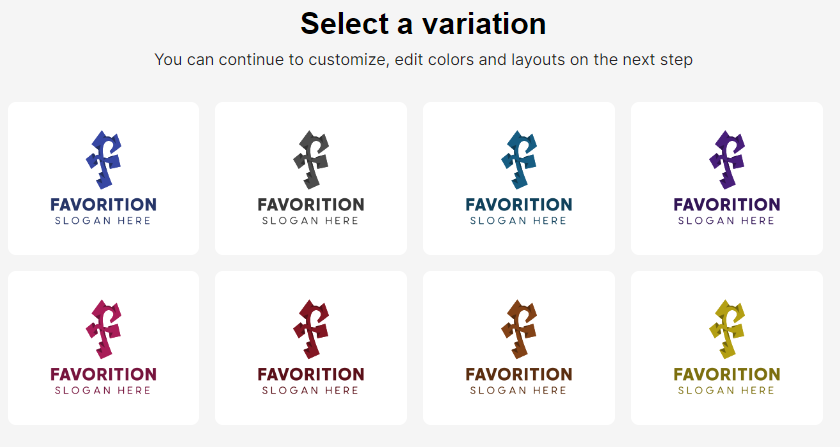Click the dark red F logo icon
The width and height of the screenshot is (840, 447).
tap(311, 329)
